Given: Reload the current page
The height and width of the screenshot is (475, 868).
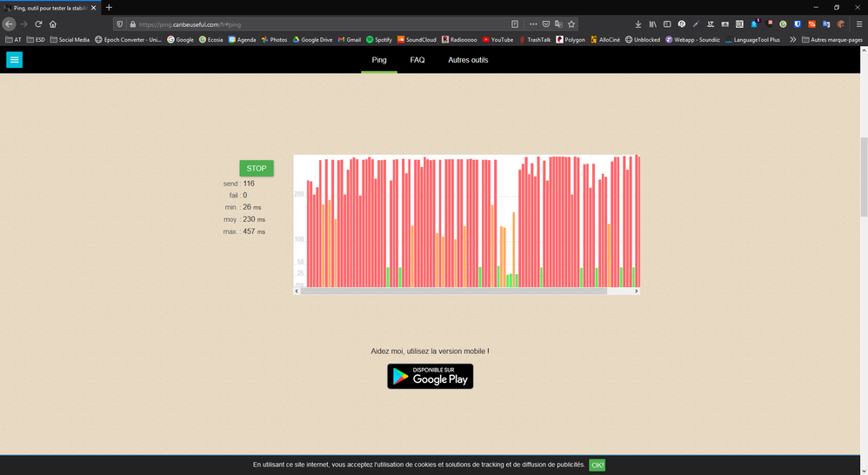Looking at the screenshot, I should pyautogui.click(x=38, y=24).
